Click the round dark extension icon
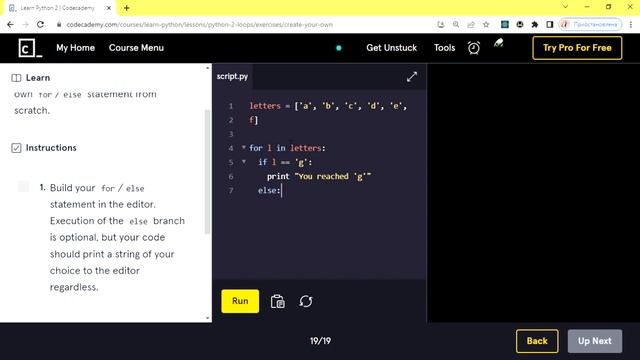Screen dimensions: 640x360 520,24
